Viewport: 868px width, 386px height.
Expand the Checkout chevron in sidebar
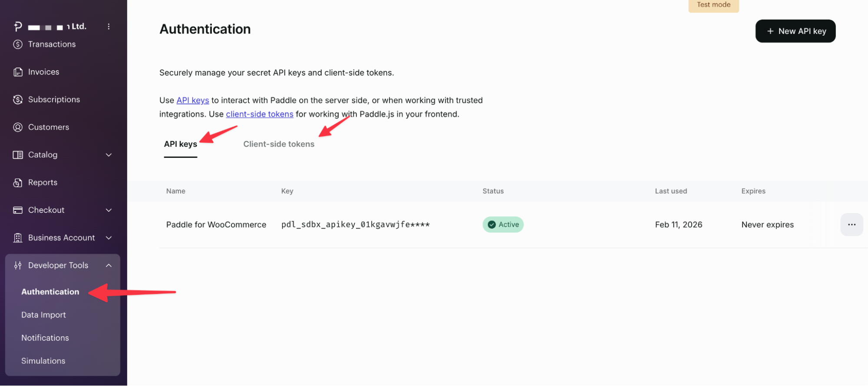[109, 210]
